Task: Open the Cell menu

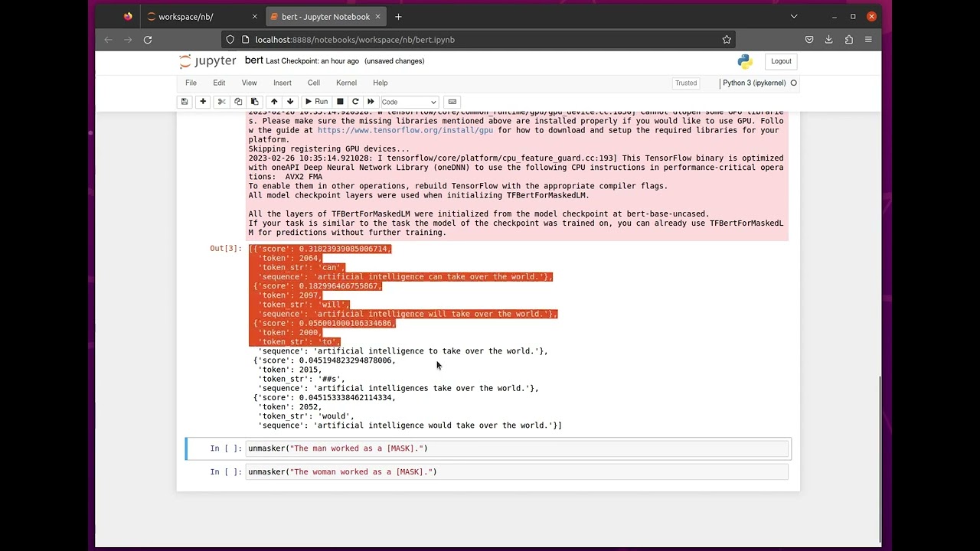Action: pos(314,83)
